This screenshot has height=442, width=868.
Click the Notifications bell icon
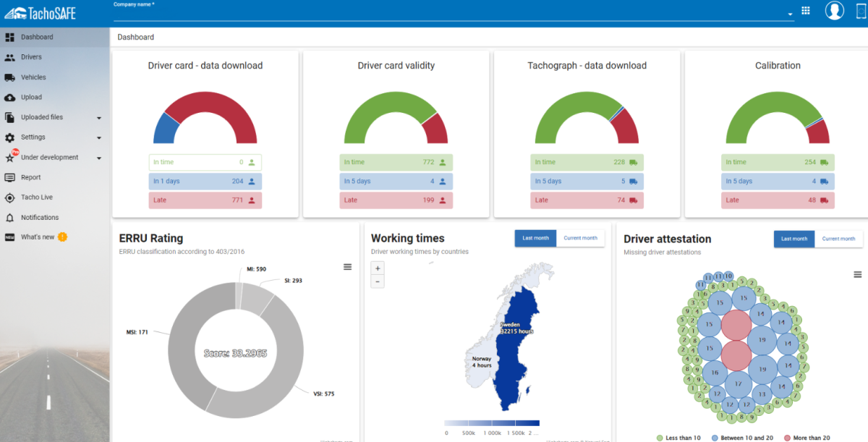(x=9, y=218)
